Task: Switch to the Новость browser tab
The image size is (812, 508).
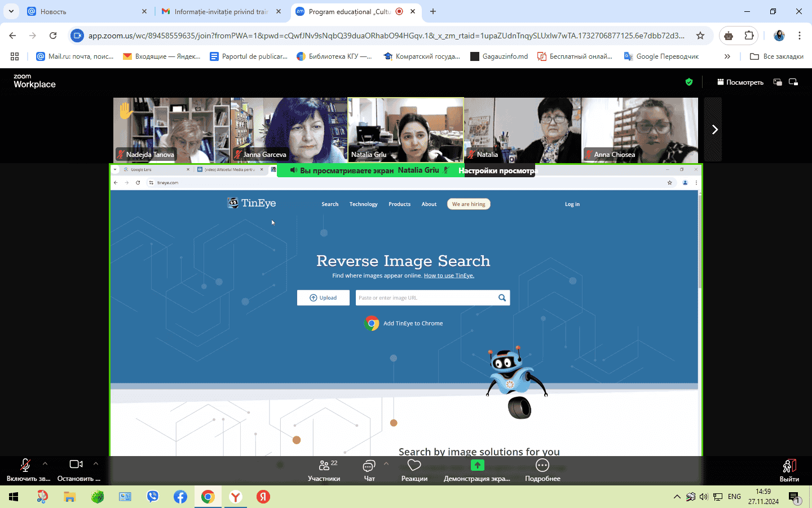Action: (85, 11)
